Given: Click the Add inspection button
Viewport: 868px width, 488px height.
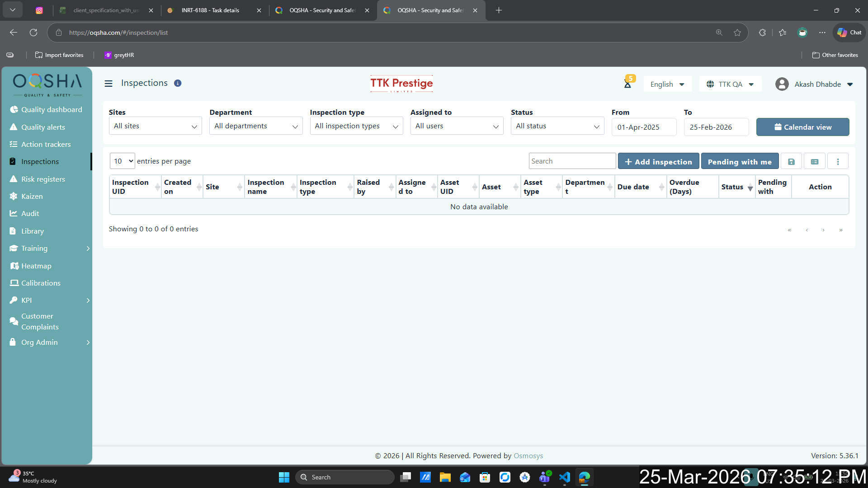Looking at the screenshot, I should (x=658, y=161).
